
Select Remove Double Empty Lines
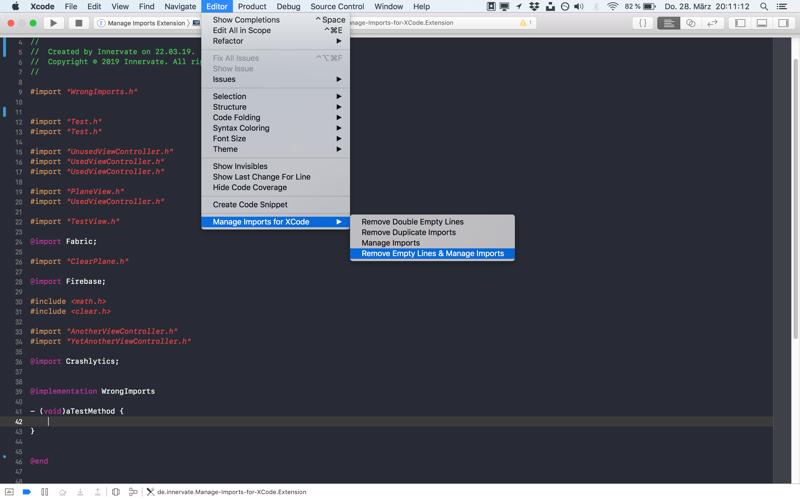(432, 222)
